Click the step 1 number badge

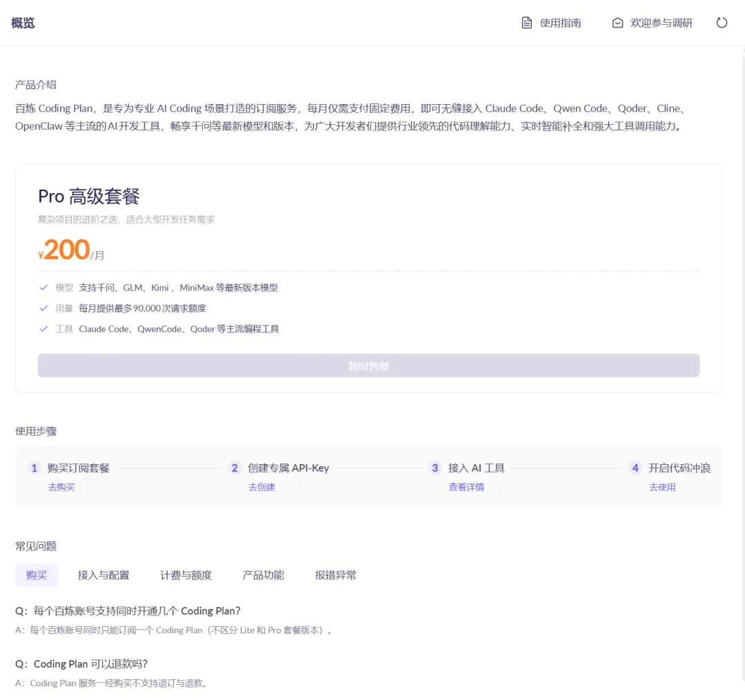pos(34,468)
